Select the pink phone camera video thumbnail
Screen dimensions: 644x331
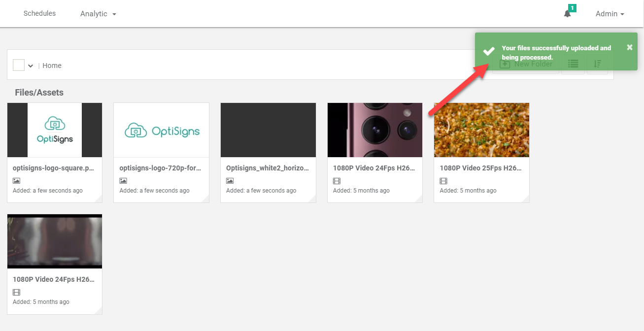coord(374,130)
